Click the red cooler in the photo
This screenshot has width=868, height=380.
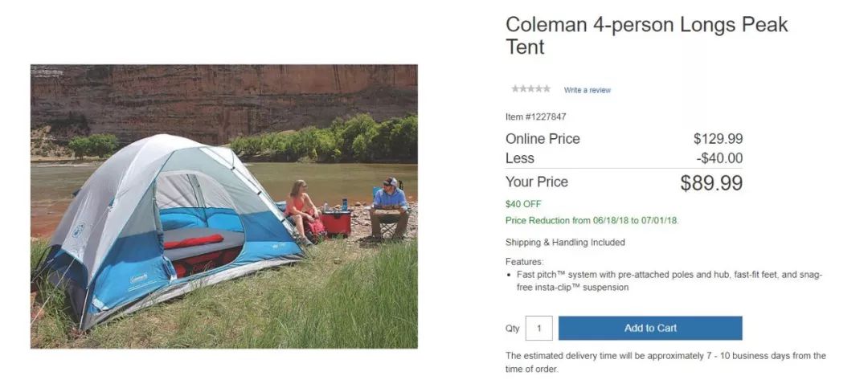click(x=336, y=223)
